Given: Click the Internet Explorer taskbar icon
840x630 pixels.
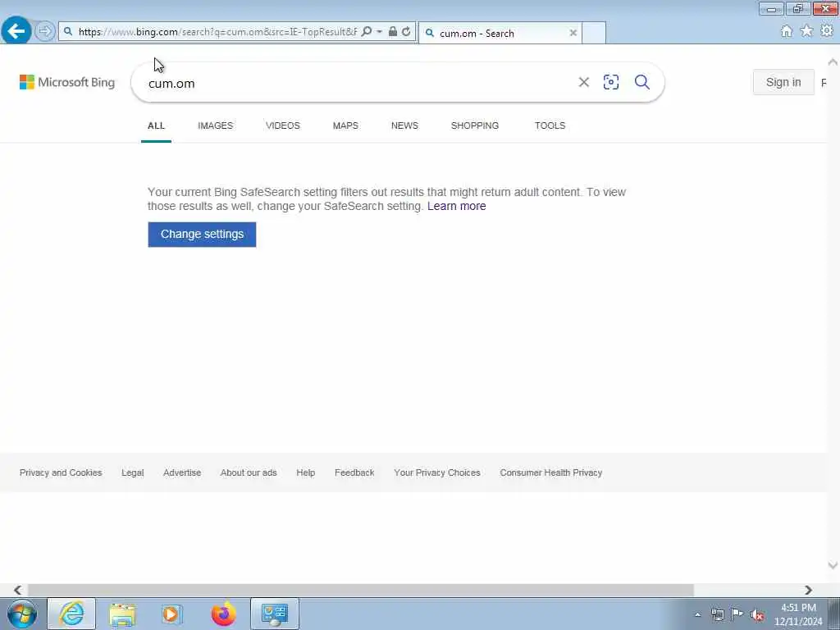Looking at the screenshot, I should [71, 614].
